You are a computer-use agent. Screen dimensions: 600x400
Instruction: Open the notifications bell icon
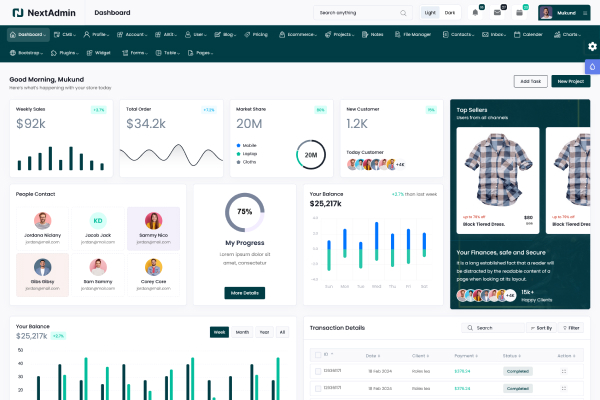(x=475, y=13)
